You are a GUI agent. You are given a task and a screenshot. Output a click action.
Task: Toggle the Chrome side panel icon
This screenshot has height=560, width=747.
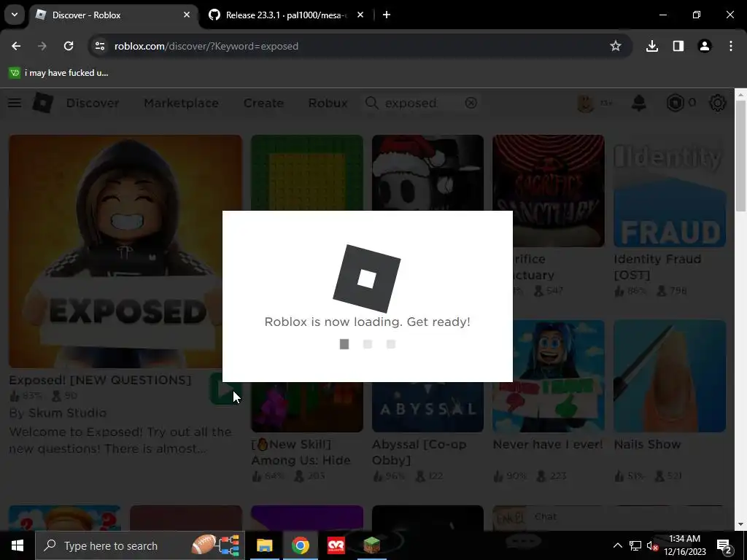click(x=678, y=46)
